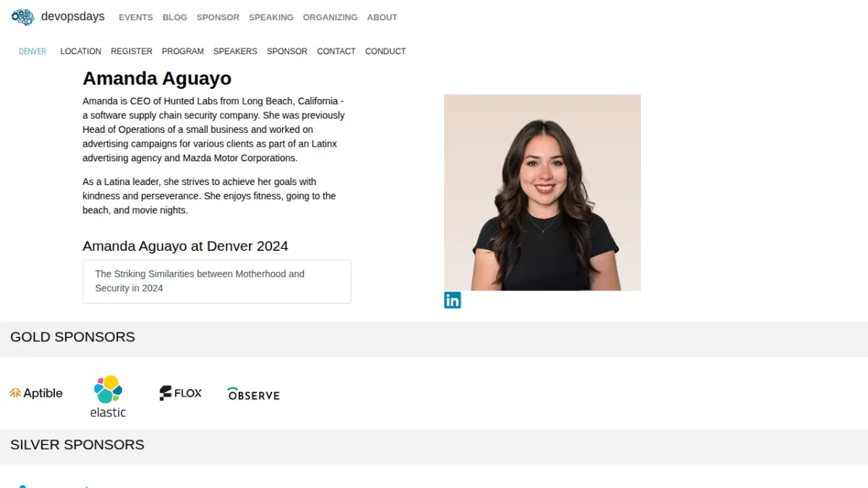Click the Amanda Aguayo name heading
Image resolution: width=868 pixels, height=488 pixels.
pyautogui.click(x=157, y=78)
